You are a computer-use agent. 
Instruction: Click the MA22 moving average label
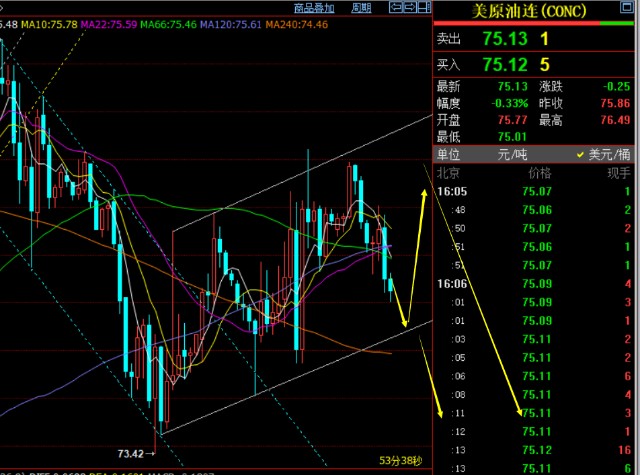click(x=110, y=23)
